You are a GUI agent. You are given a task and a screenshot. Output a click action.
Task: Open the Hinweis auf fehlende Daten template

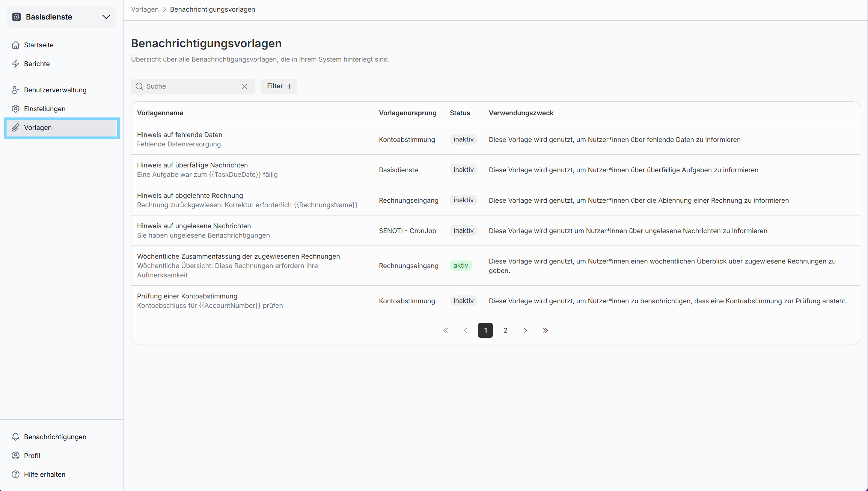tap(179, 135)
